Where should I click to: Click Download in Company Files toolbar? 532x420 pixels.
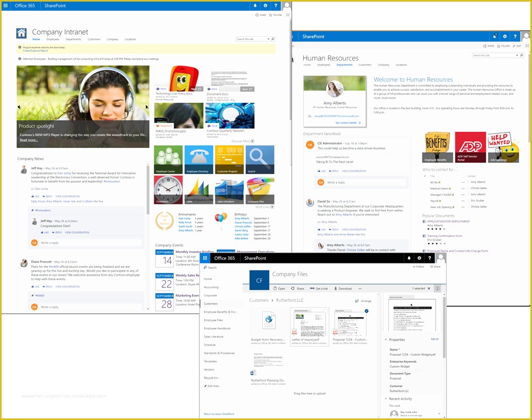343,289
